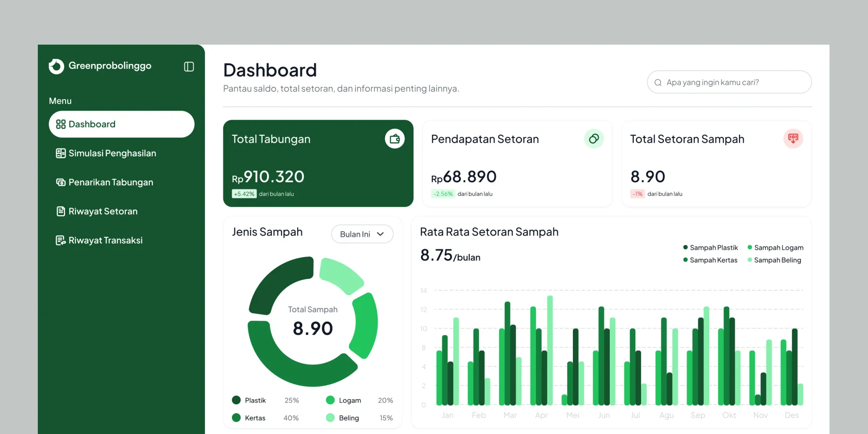This screenshot has height=434, width=868.
Task: Toggle Sampah Kertas series in chart legend
Action: tap(710, 260)
